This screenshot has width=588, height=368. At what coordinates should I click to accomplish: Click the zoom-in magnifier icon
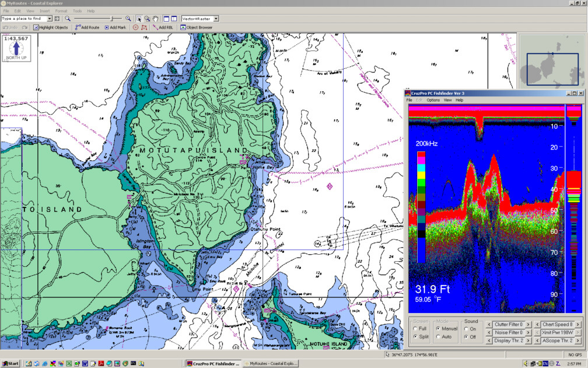[128, 18]
